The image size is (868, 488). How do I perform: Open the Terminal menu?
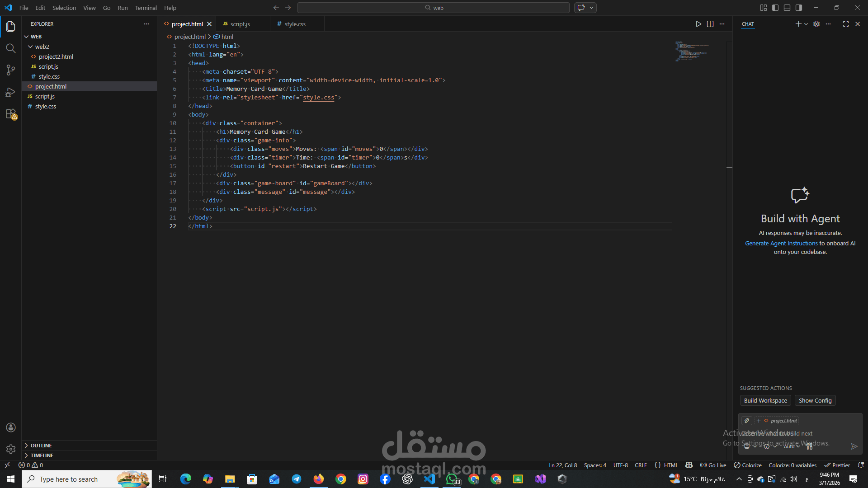[146, 8]
